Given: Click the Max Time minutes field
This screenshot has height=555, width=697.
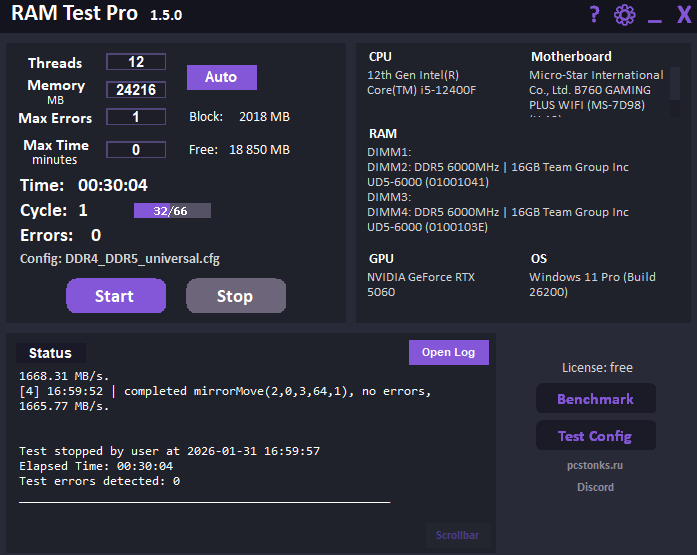Looking at the screenshot, I should click(136, 150).
